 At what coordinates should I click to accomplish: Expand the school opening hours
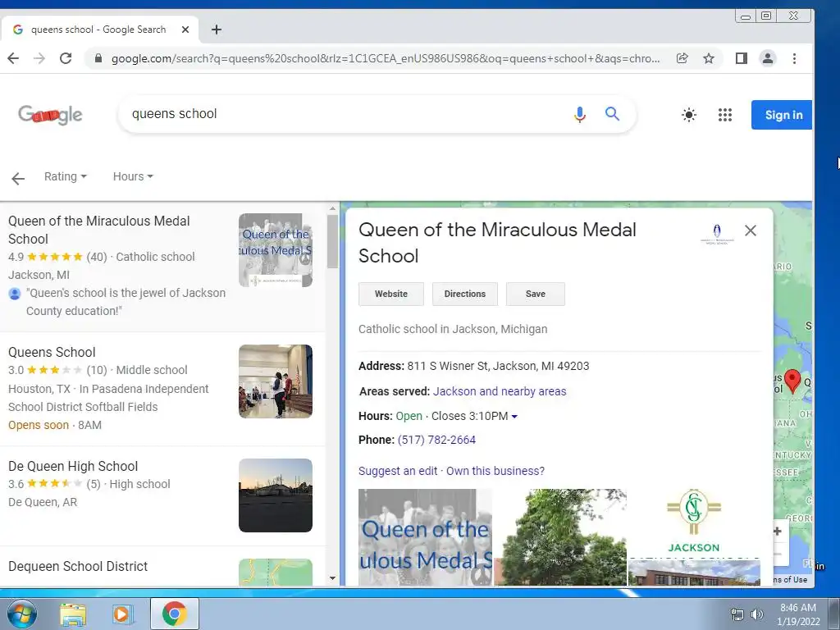pyautogui.click(x=514, y=416)
